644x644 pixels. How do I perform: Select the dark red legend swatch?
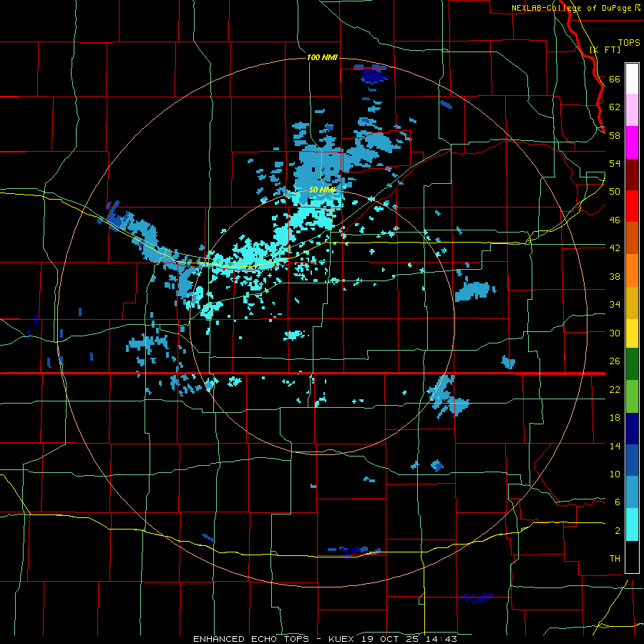click(x=632, y=174)
